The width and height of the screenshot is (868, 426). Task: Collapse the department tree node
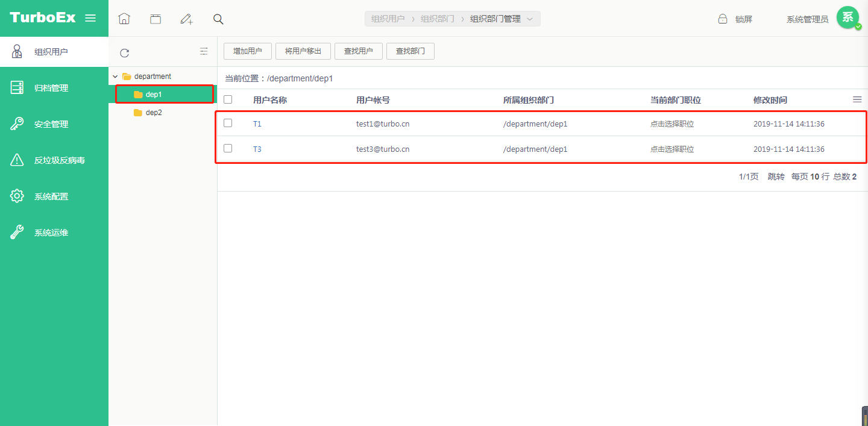coord(115,77)
